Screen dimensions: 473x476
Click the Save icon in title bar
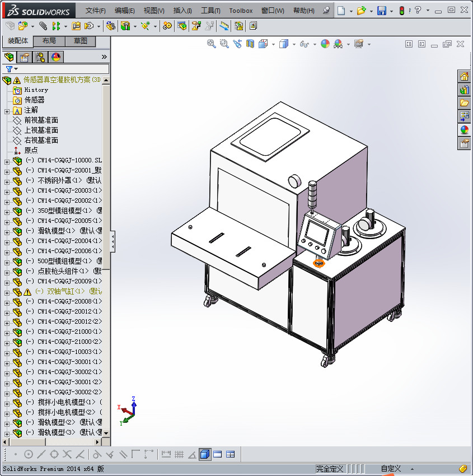(x=381, y=11)
